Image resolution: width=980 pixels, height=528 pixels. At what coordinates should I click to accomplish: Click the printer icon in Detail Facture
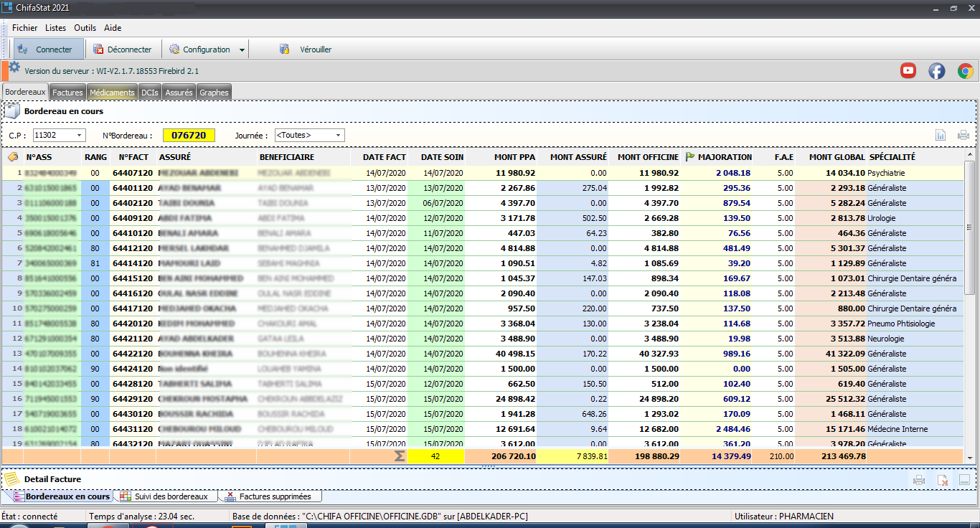(918, 480)
